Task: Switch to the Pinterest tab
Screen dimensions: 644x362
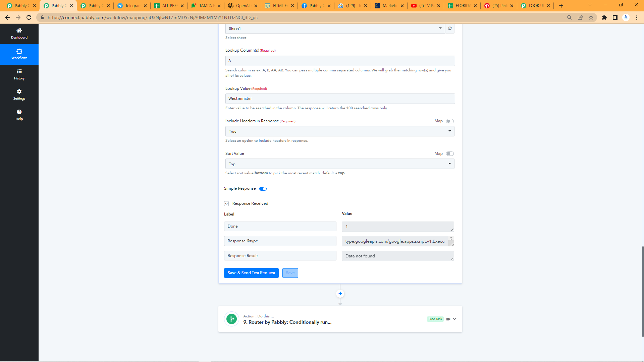Action: pyautogui.click(x=499, y=6)
